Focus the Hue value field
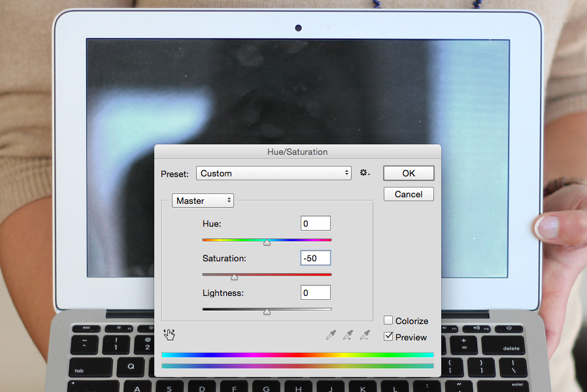Screen dimensions: 587x392 [316, 223]
